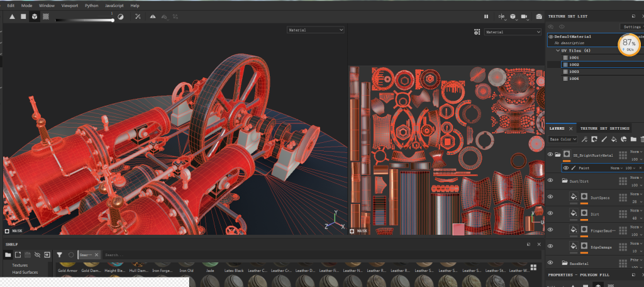Switch Shelf to grid view icon

533,267
